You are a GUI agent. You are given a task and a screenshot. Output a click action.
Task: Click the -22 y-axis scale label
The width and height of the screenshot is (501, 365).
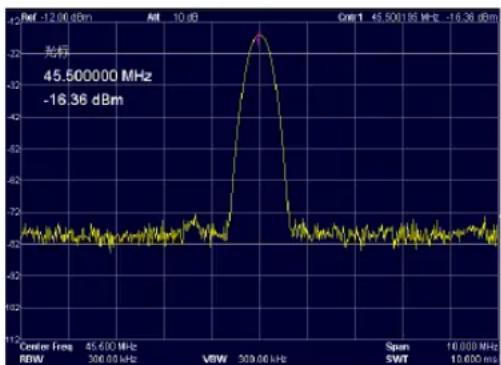(14, 53)
